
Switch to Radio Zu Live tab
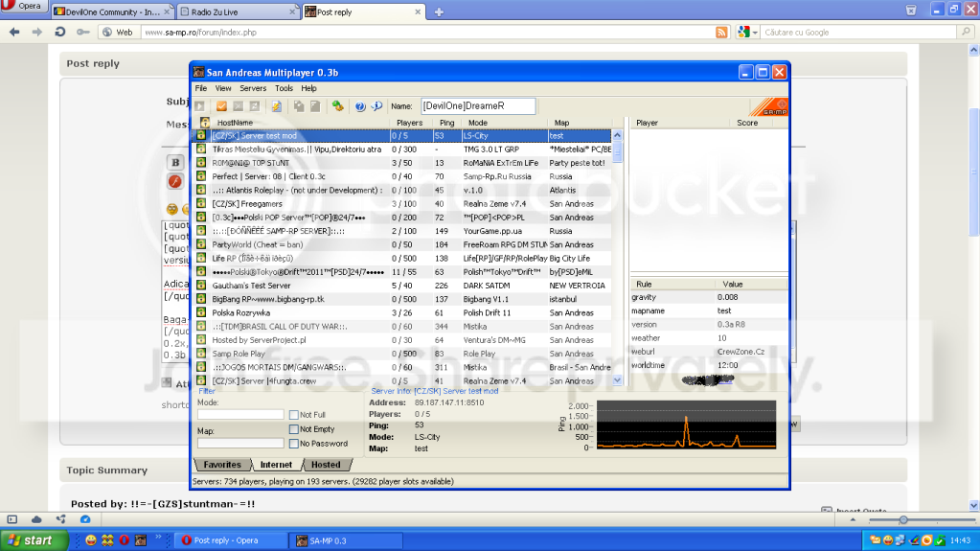click(238, 11)
